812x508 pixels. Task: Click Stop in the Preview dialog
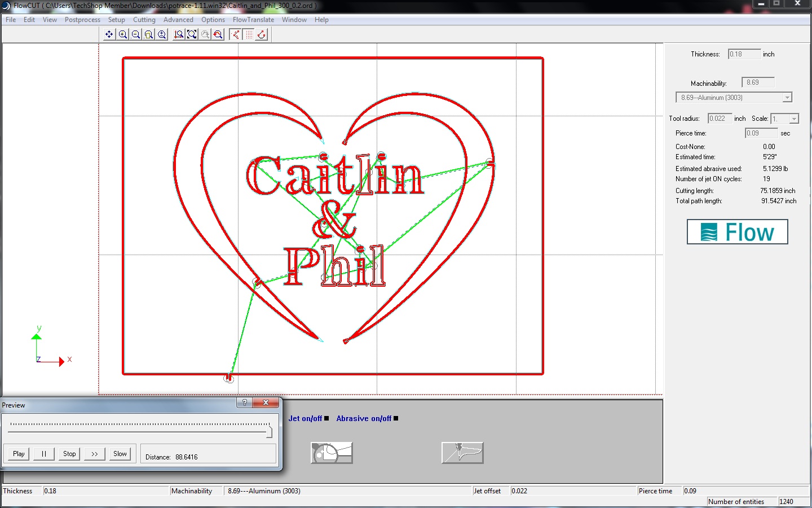click(69, 454)
